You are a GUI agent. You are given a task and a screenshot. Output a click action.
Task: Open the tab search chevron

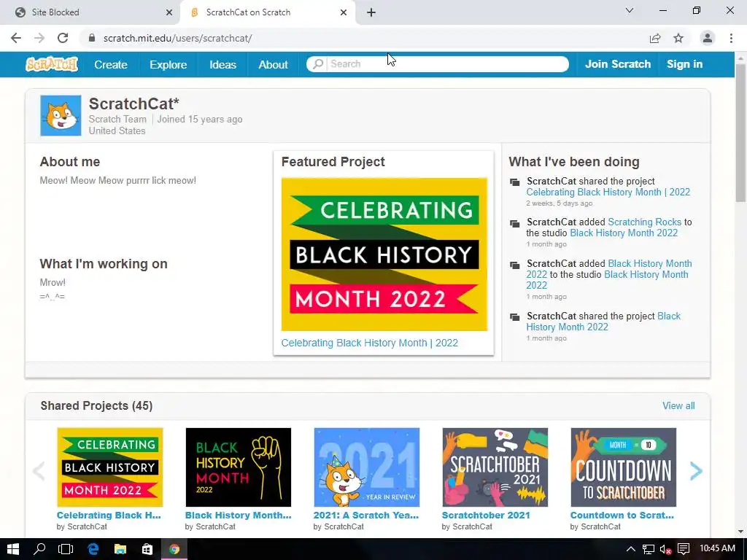tap(630, 10)
